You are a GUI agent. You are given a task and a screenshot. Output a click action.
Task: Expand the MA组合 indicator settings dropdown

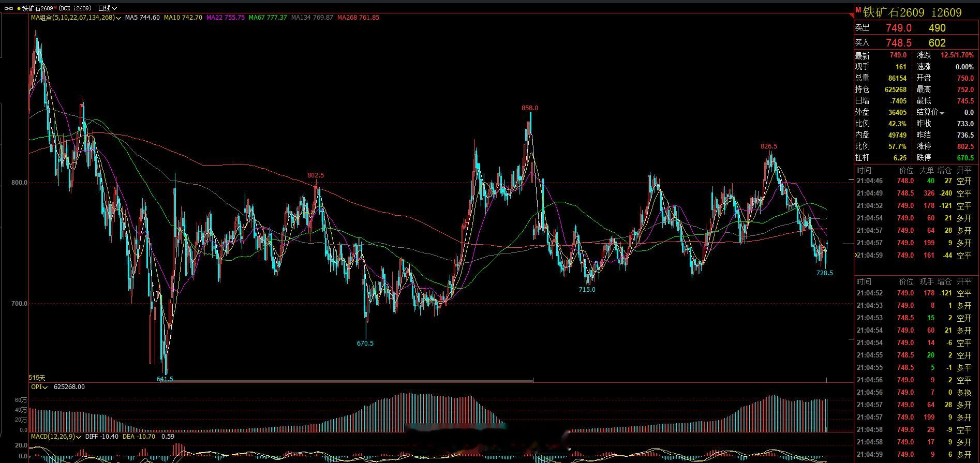click(x=119, y=18)
